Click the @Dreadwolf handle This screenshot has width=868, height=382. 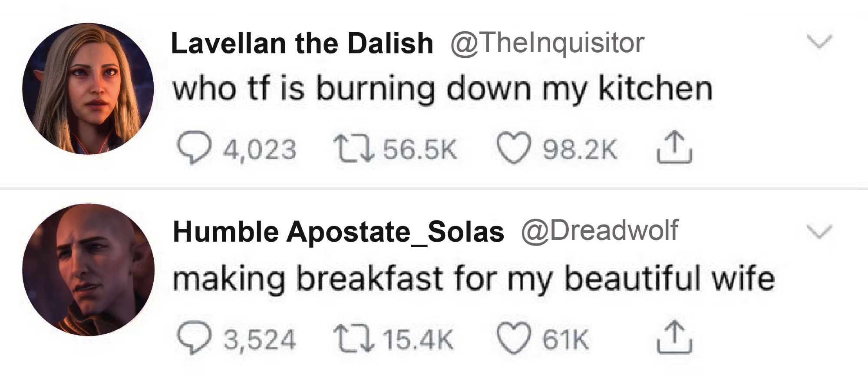(599, 231)
